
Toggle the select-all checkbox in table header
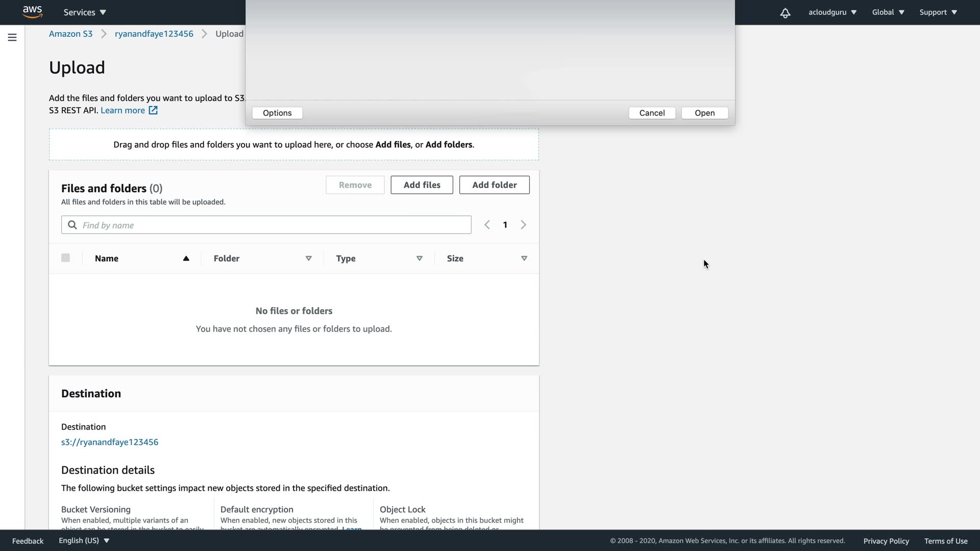click(x=65, y=258)
